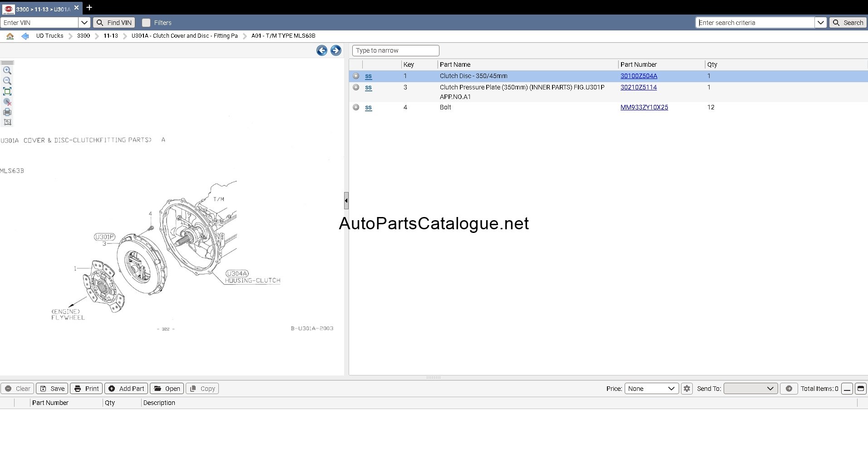Click the fit diagram to window icon
This screenshot has height=449, width=868.
[7, 91]
